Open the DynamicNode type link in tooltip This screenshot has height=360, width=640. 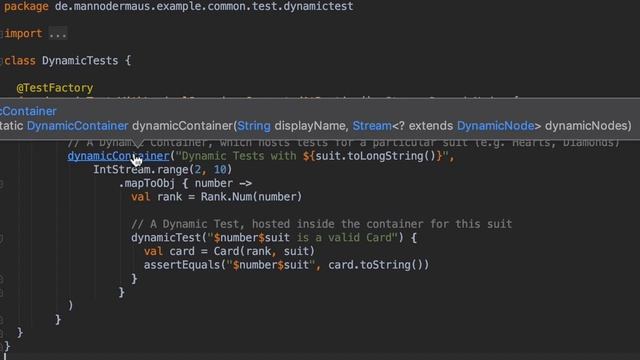[496, 126]
